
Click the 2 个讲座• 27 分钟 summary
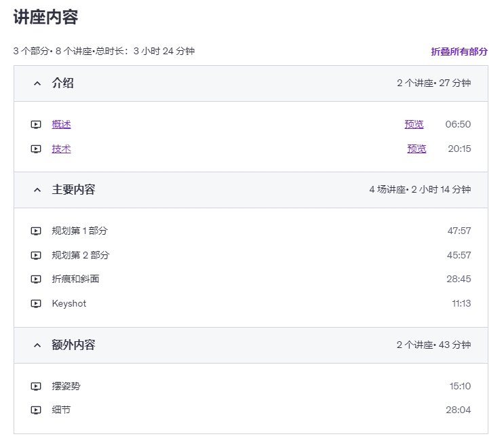(x=434, y=83)
